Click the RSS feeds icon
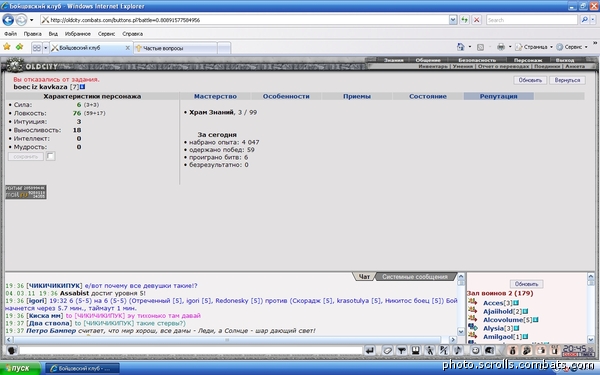 tap(480, 47)
